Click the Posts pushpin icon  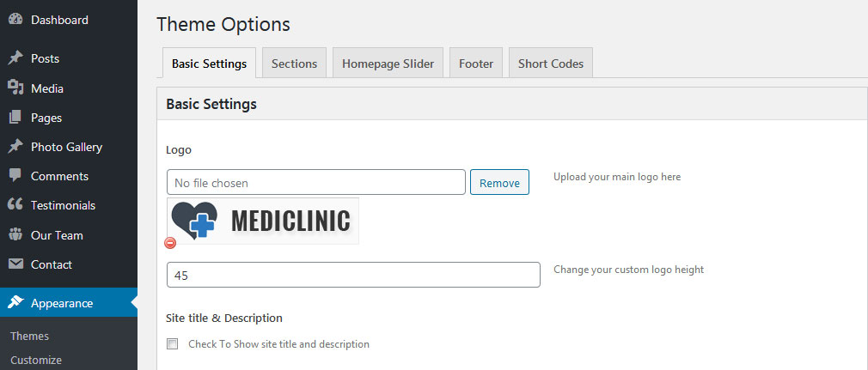[15, 58]
